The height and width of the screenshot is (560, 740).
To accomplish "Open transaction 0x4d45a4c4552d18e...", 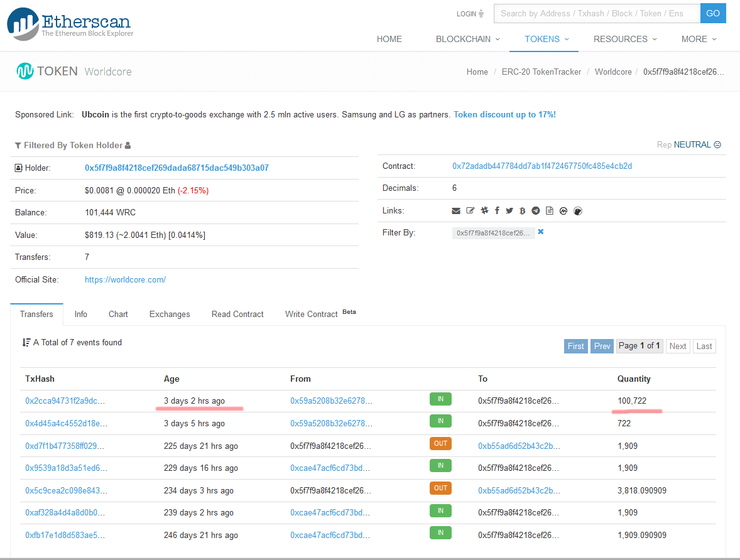I will [66, 424].
